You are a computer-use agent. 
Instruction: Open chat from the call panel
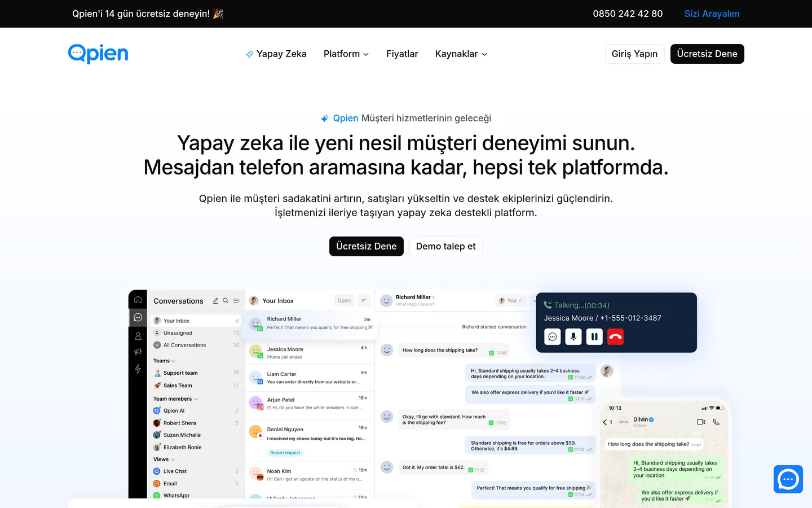(x=553, y=337)
